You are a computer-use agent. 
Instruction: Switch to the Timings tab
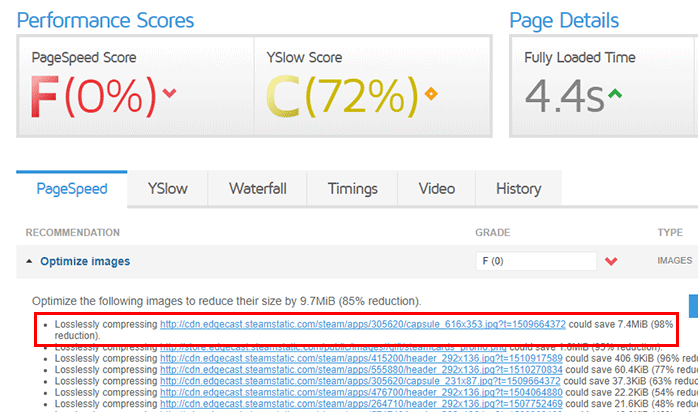point(353,189)
